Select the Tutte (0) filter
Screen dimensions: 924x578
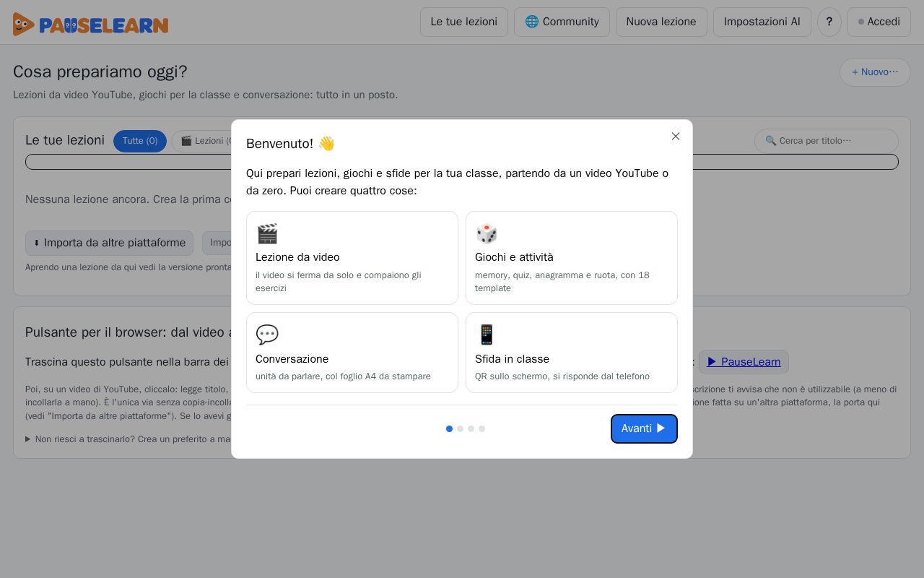pos(140,141)
